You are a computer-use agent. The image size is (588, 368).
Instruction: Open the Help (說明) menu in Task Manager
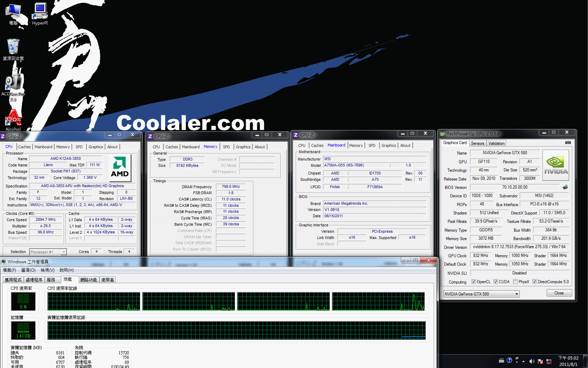point(66,270)
